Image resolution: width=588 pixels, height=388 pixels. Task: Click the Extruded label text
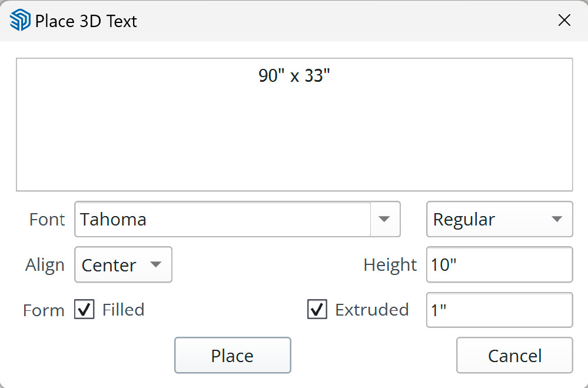click(371, 310)
